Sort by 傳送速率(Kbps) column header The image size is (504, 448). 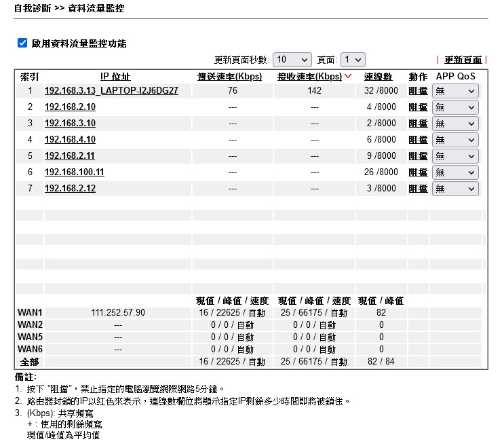pos(229,77)
